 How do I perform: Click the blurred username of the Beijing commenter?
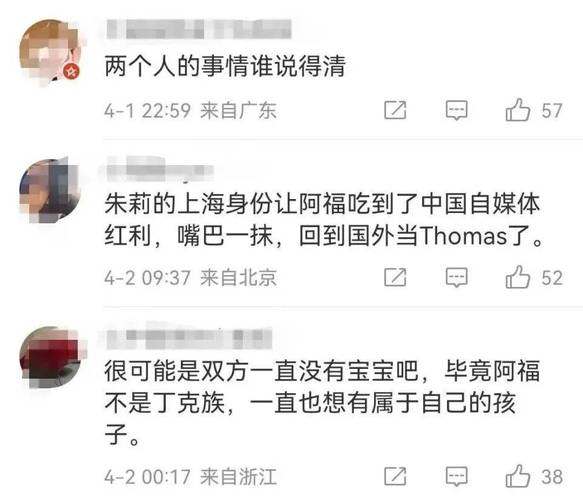coord(160,170)
